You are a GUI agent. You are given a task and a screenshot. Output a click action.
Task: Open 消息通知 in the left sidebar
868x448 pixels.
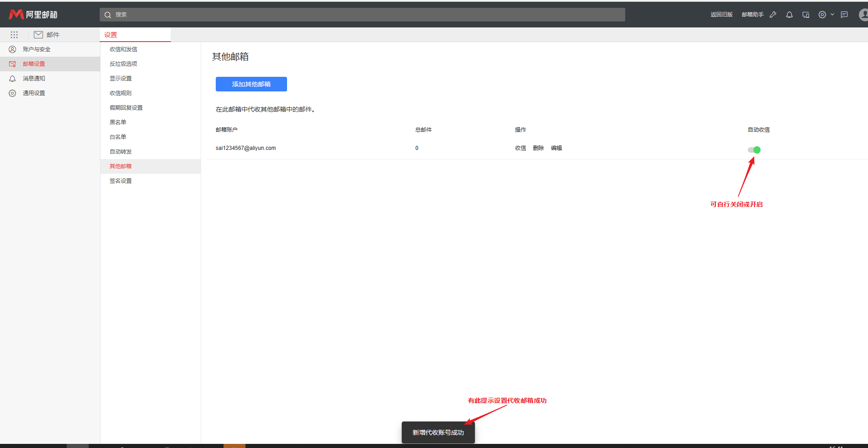pos(34,79)
